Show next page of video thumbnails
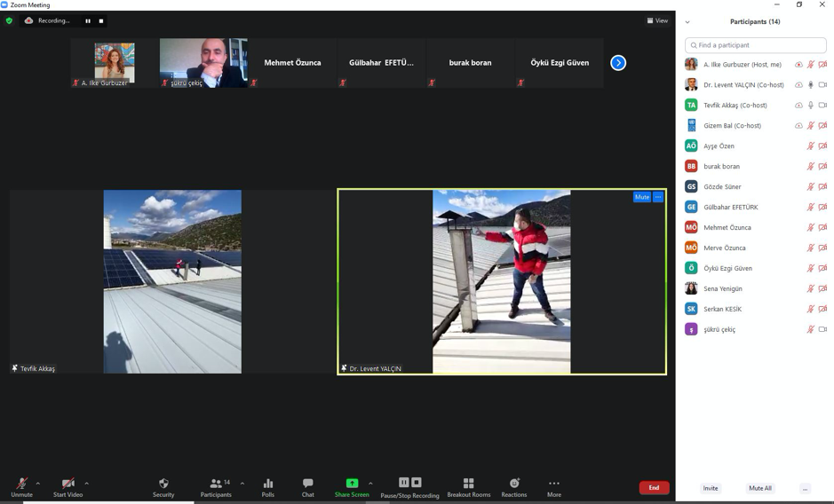The height and width of the screenshot is (504, 834). [618, 63]
